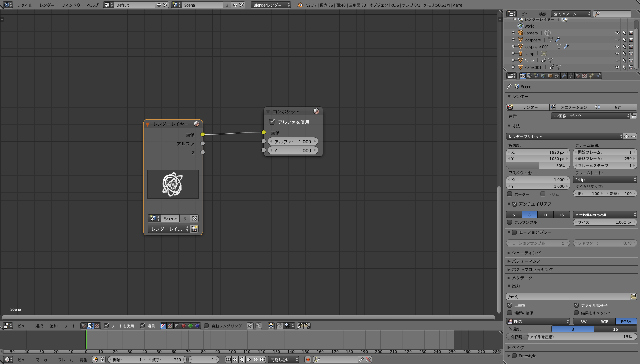Open the World properties tab (globe icon)
This screenshot has width=640, height=364.
[x=543, y=76]
